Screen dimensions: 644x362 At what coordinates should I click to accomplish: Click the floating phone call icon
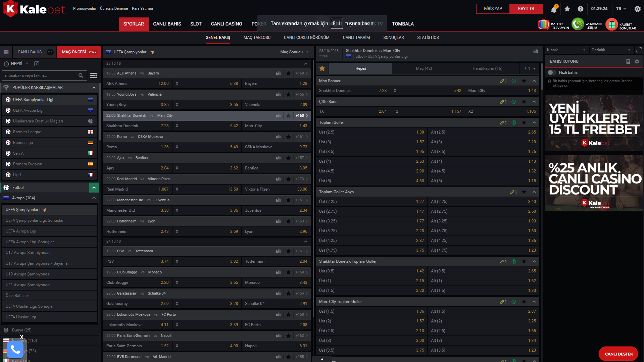tap(15, 350)
